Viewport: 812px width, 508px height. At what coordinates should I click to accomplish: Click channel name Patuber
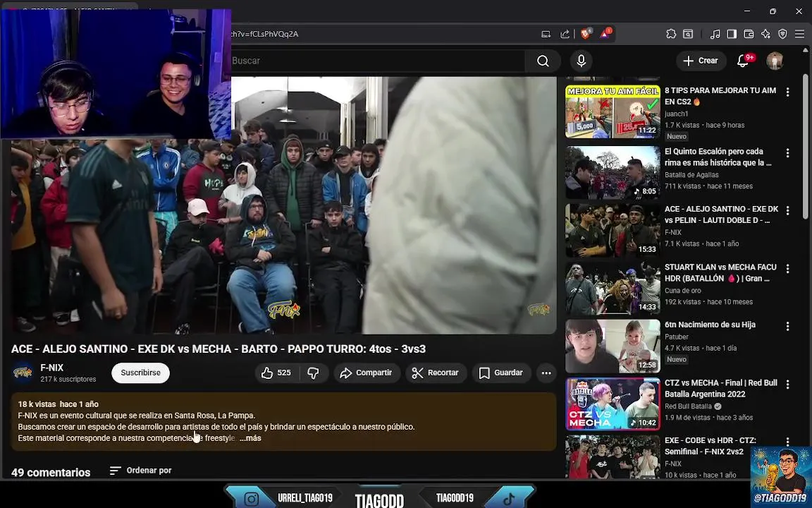coord(677,337)
